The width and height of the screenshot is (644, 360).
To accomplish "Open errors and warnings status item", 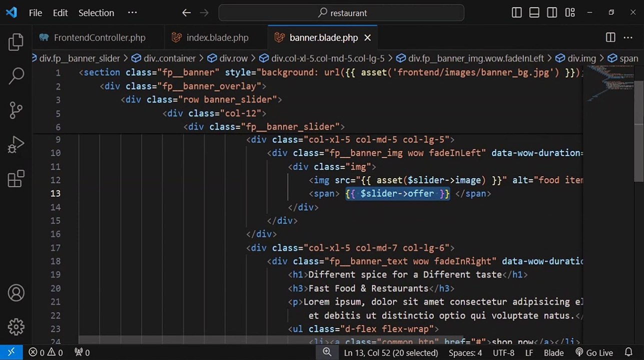I will point(46,352).
